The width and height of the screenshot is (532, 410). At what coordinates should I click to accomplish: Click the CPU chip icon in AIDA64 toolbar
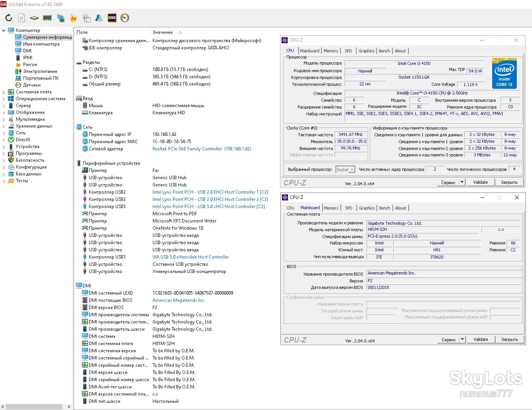coord(35,18)
